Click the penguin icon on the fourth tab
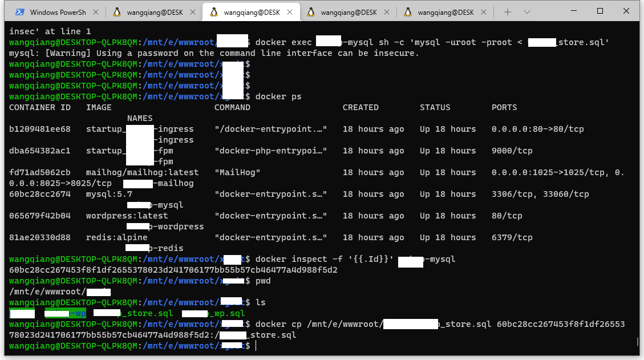Image resolution: width=644 pixels, height=360 pixels. pyautogui.click(x=311, y=12)
